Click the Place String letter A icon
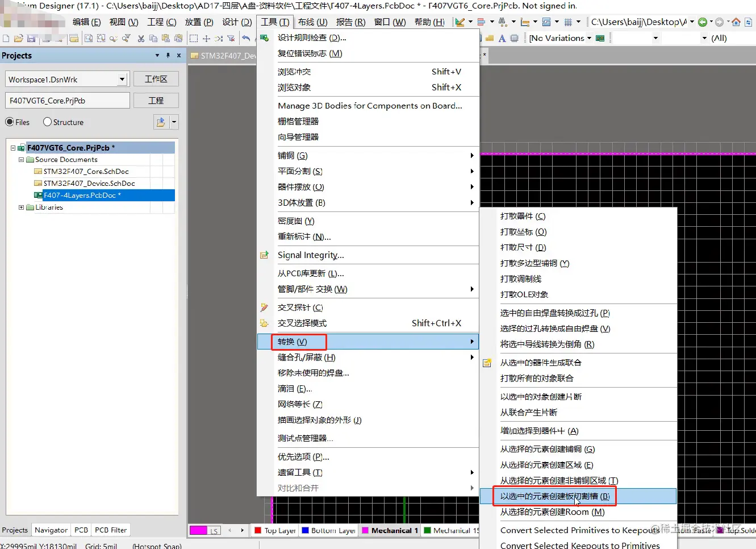 point(502,39)
